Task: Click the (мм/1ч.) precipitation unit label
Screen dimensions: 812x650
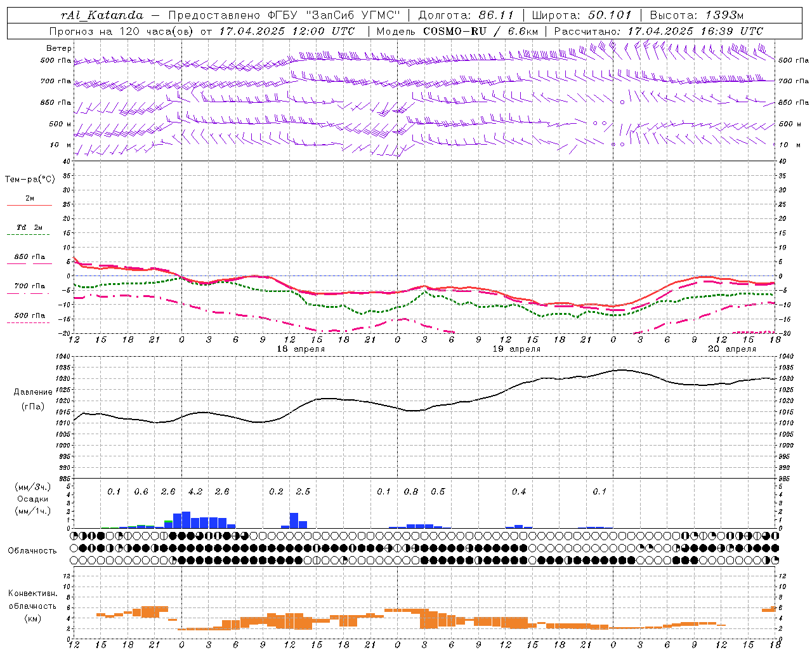Action: tap(32, 512)
